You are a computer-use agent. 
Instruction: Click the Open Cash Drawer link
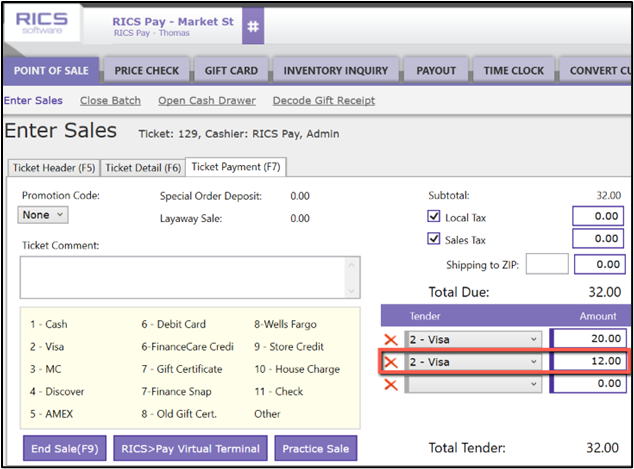[x=207, y=100]
